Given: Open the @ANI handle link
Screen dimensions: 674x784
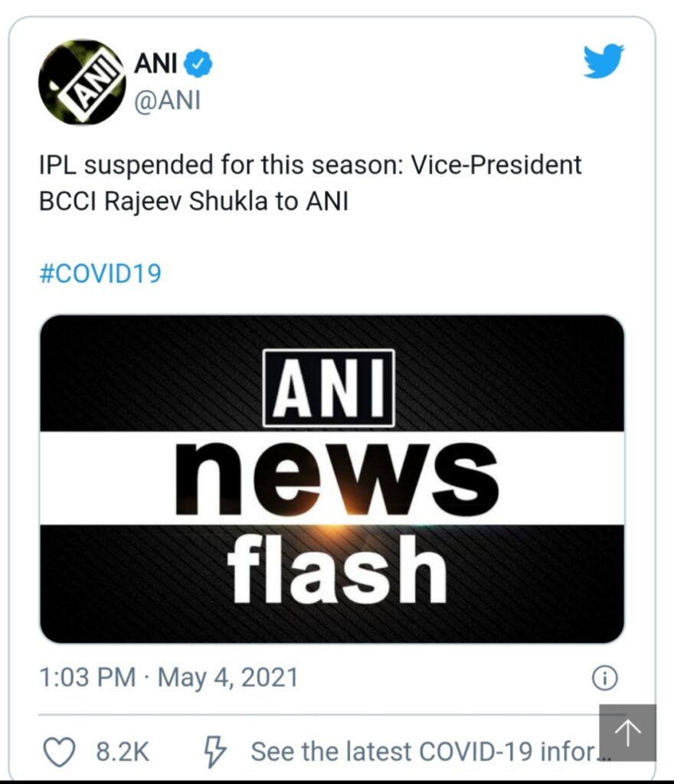Looking at the screenshot, I should pos(167,101).
